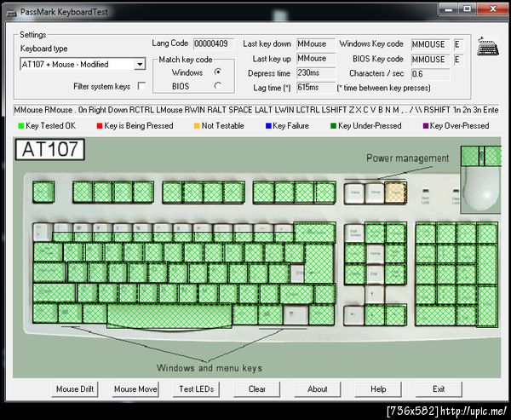This screenshot has width=511, height=420.
Task: Click the orange Power key under Power management
Action: (x=396, y=193)
